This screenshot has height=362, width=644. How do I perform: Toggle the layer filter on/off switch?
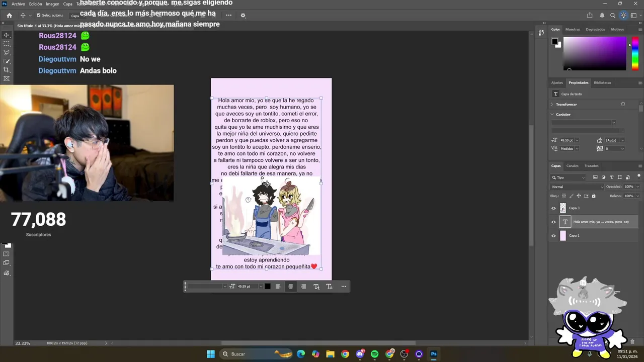coord(638,176)
